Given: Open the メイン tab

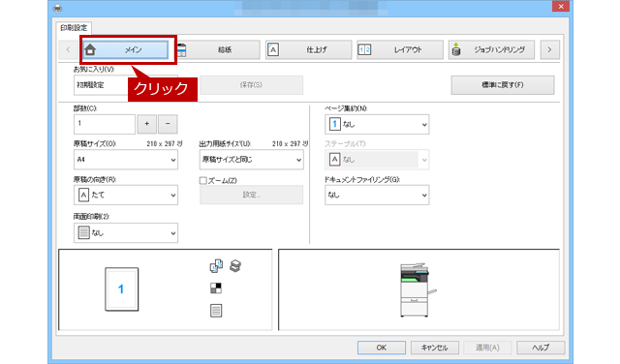Looking at the screenshot, I should (125, 49).
